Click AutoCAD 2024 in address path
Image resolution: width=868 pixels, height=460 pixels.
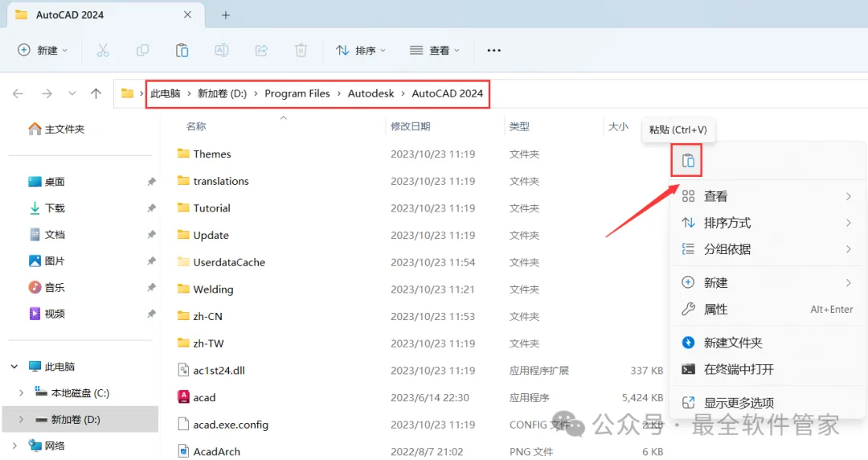pos(448,93)
